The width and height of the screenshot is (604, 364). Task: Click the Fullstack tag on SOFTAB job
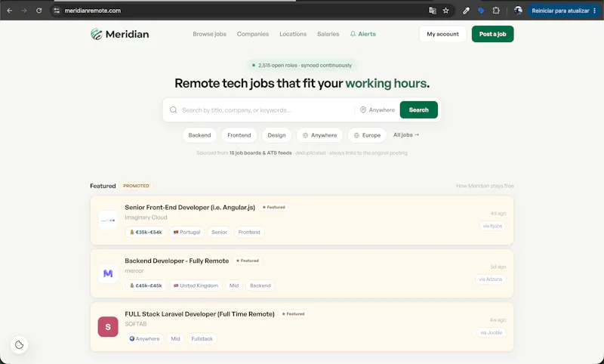(x=202, y=338)
